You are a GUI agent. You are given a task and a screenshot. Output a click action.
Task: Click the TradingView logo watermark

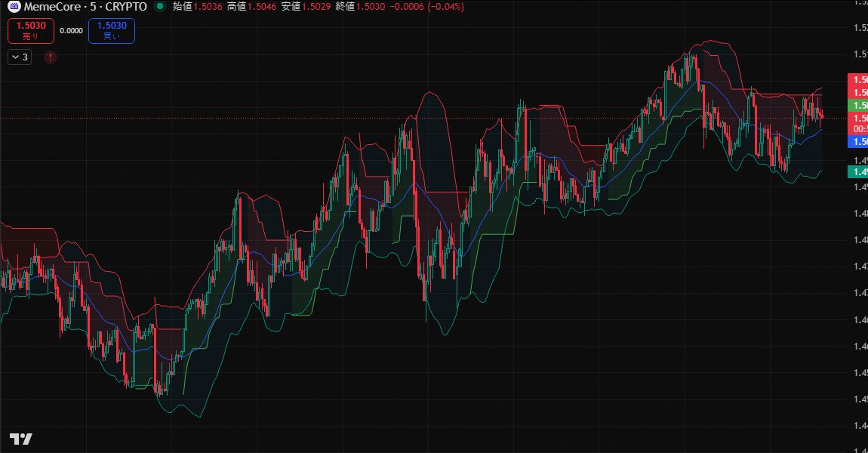(x=23, y=439)
